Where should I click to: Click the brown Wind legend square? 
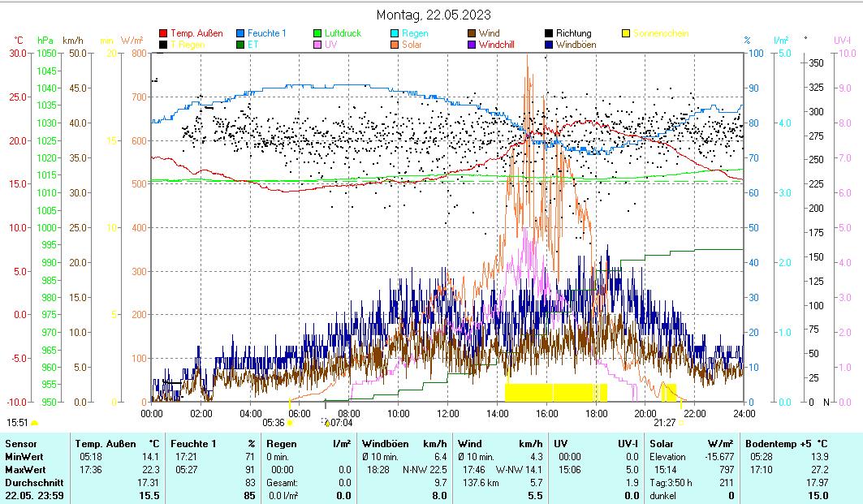point(472,34)
